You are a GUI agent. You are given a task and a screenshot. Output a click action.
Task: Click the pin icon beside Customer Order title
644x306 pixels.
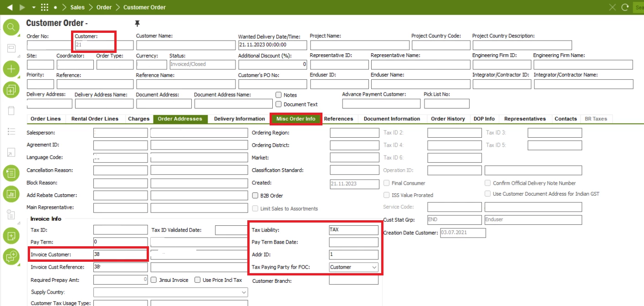click(x=137, y=23)
